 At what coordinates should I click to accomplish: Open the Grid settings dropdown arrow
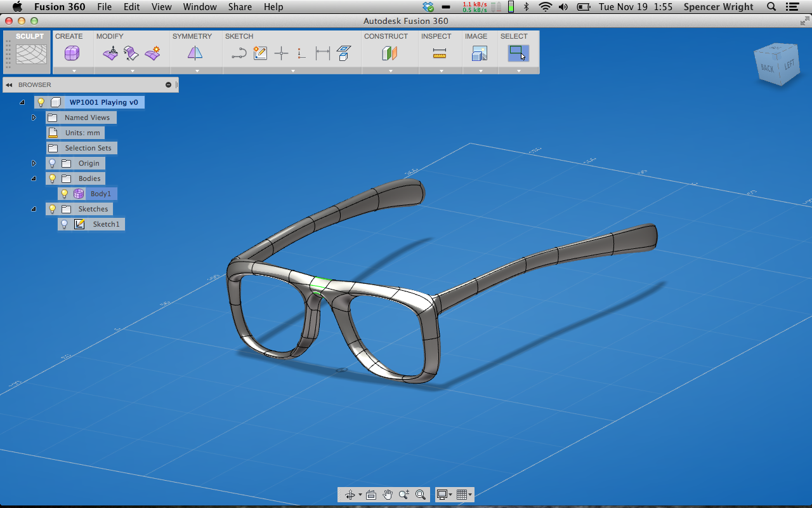[470, 495]
